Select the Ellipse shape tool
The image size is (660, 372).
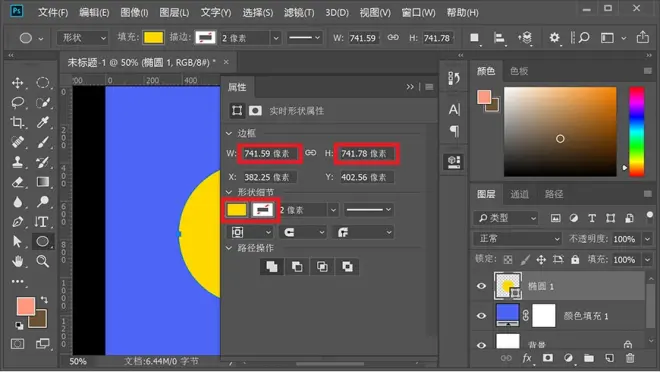tap(43, 242)
